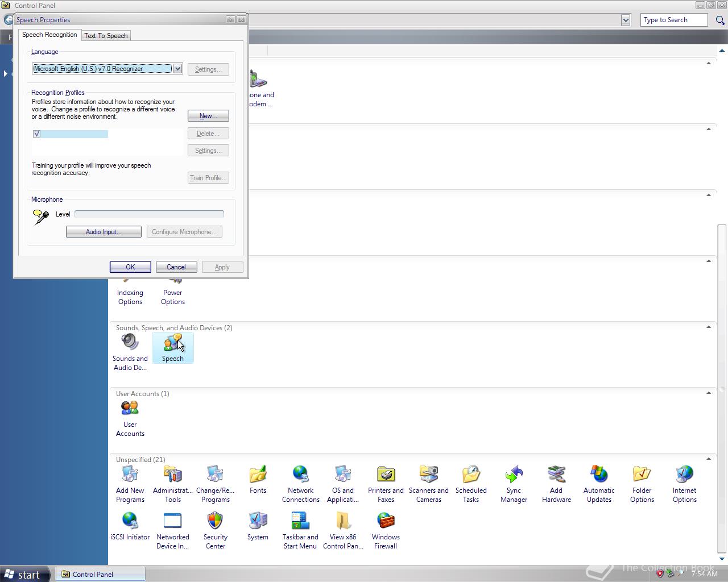Open Scheduled Tasks icon

click(x=471, y=484)
